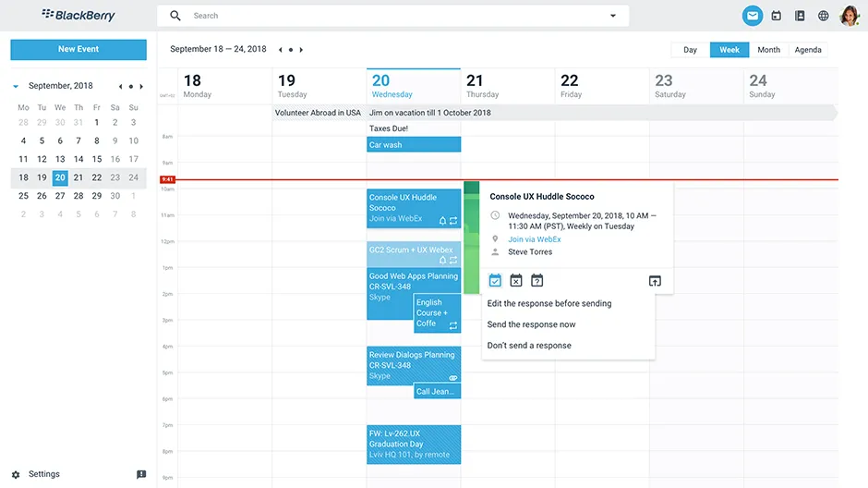Open Review Dialogs Planning event
The height and width of the screenshot is (488, 868).
(x=414, y=366)
